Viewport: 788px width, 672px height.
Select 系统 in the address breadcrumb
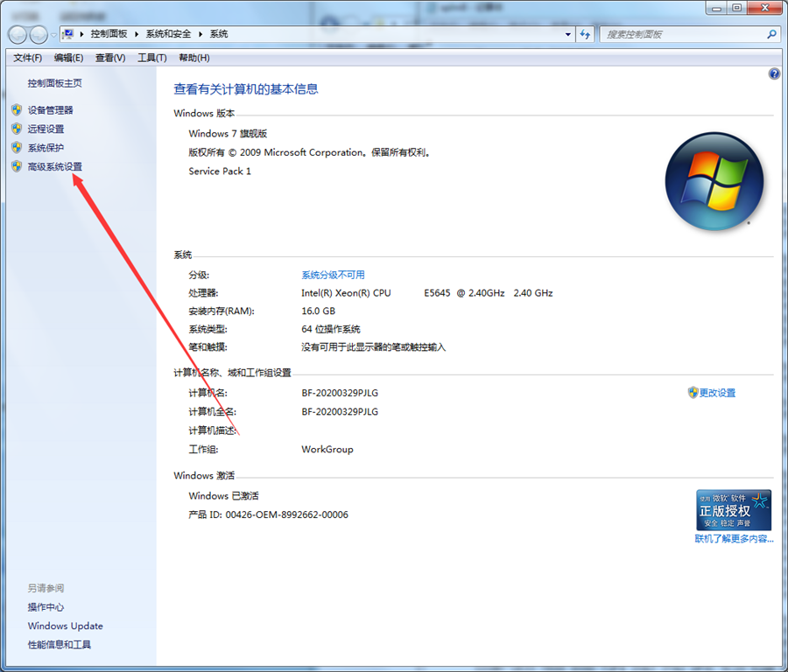coord(219,33)
